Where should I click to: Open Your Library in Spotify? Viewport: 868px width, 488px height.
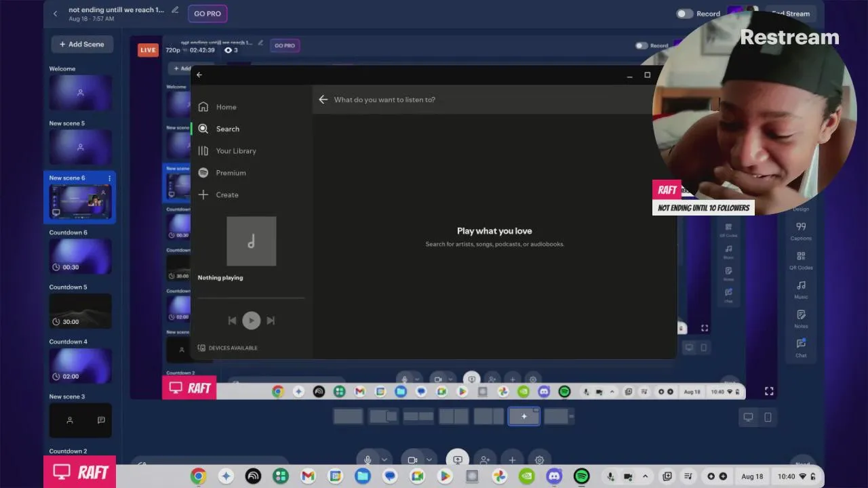(227, 151)
